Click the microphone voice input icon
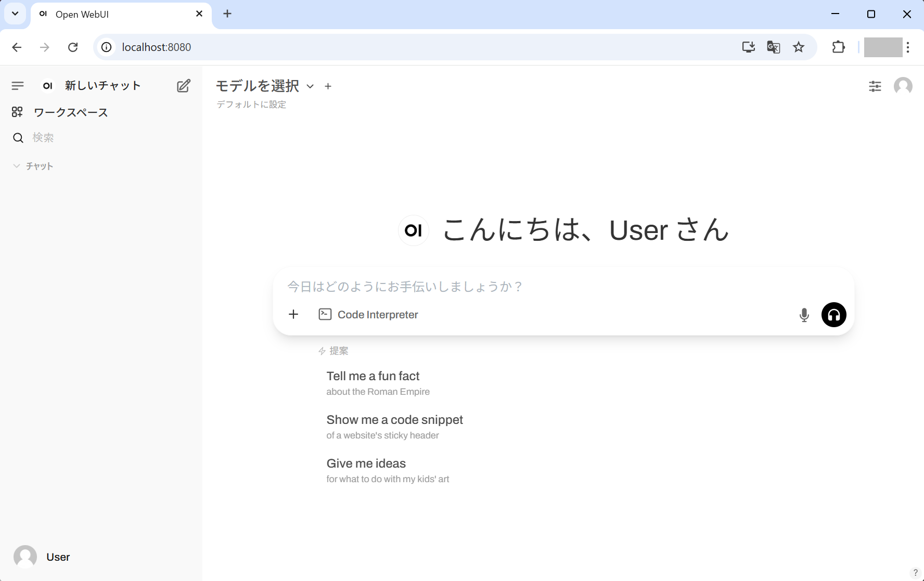 coord(804,315)
